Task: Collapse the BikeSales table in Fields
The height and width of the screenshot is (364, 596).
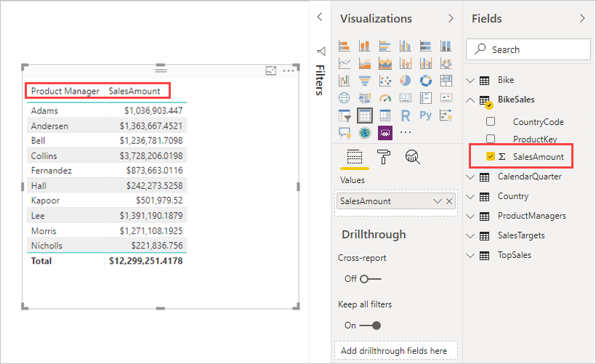Action: coord(470,100)
